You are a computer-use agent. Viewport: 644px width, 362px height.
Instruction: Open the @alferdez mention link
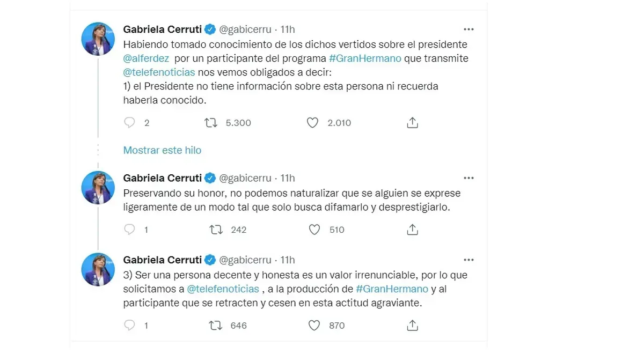coord(146,58)
